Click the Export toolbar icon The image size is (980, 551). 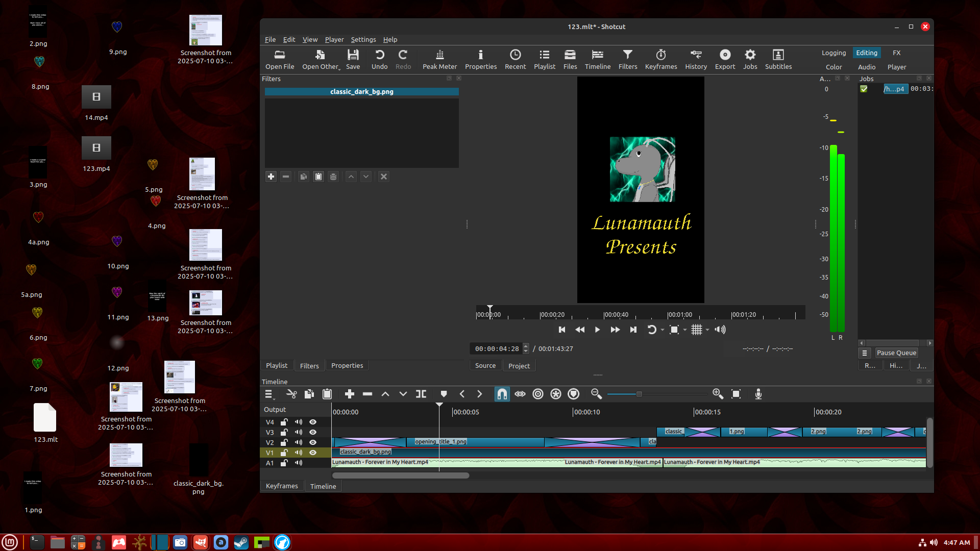(x=725, y=60)
